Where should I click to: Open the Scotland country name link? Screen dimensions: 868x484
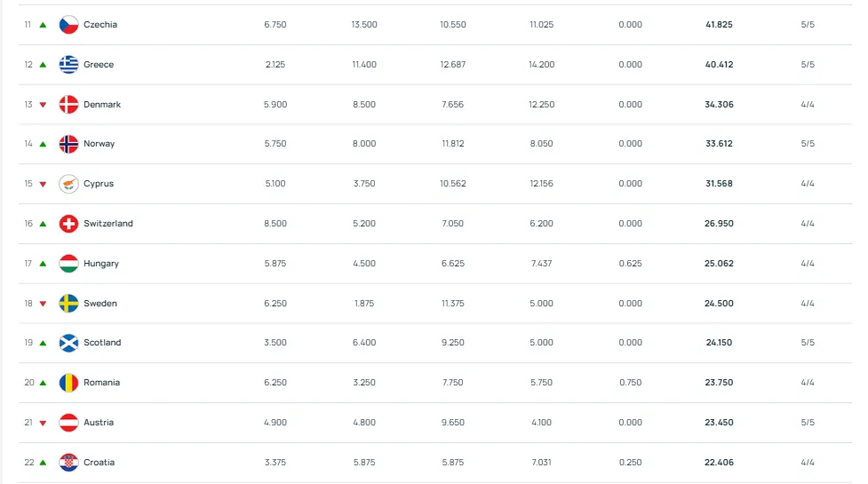coord(102,343)
